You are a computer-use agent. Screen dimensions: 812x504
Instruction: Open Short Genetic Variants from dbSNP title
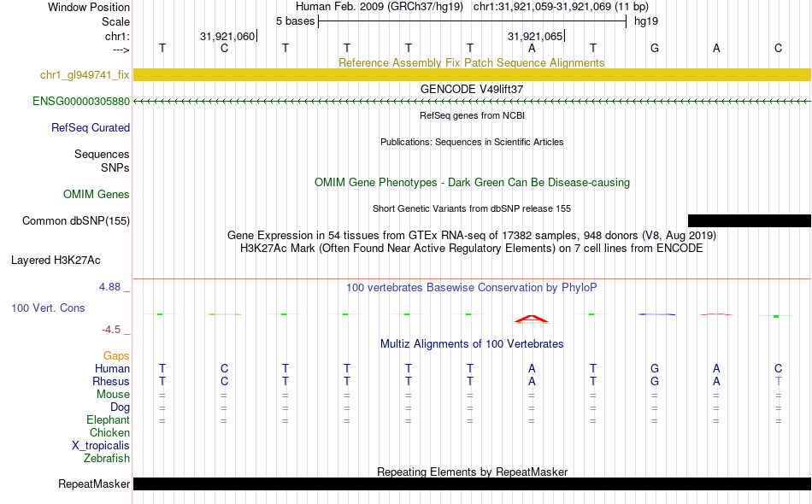[472, 208]
